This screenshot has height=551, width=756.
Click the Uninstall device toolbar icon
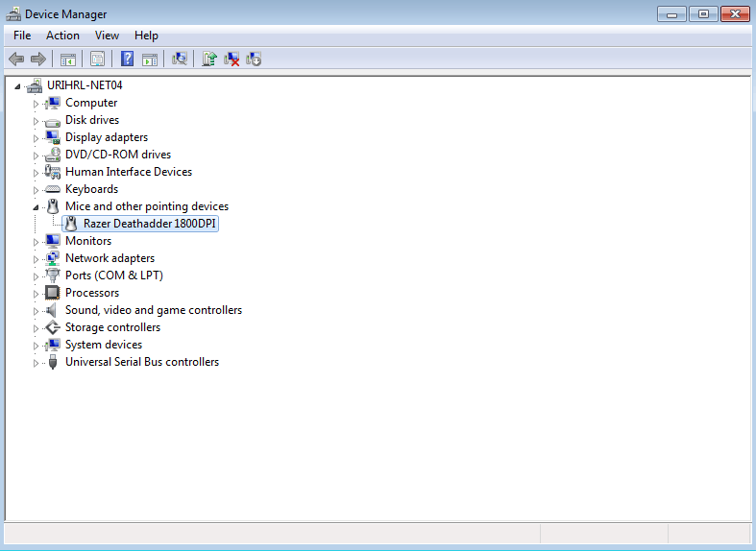pyautogui.click(x=232, y=60)
